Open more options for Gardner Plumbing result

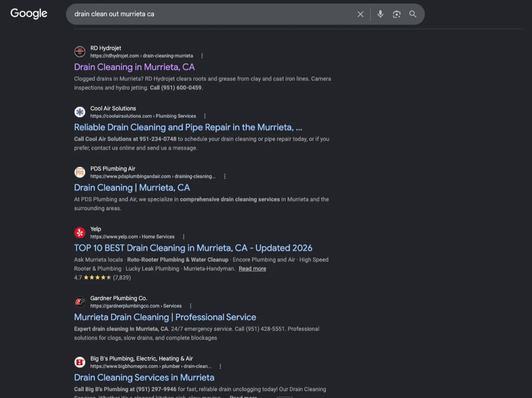pos(191,306)
